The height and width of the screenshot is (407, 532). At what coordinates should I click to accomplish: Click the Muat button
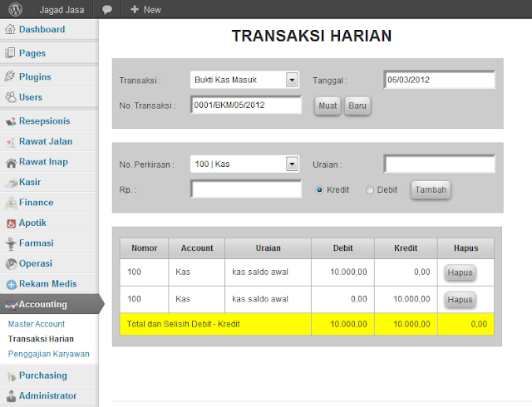click(x=328, y=105)
